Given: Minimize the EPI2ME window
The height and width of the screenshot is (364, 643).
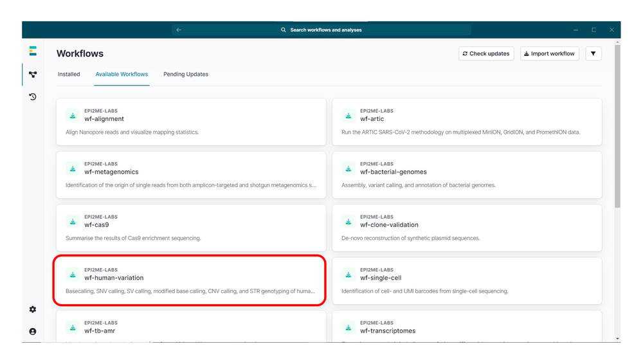Looking at the screenshot, I should (575, 30).
